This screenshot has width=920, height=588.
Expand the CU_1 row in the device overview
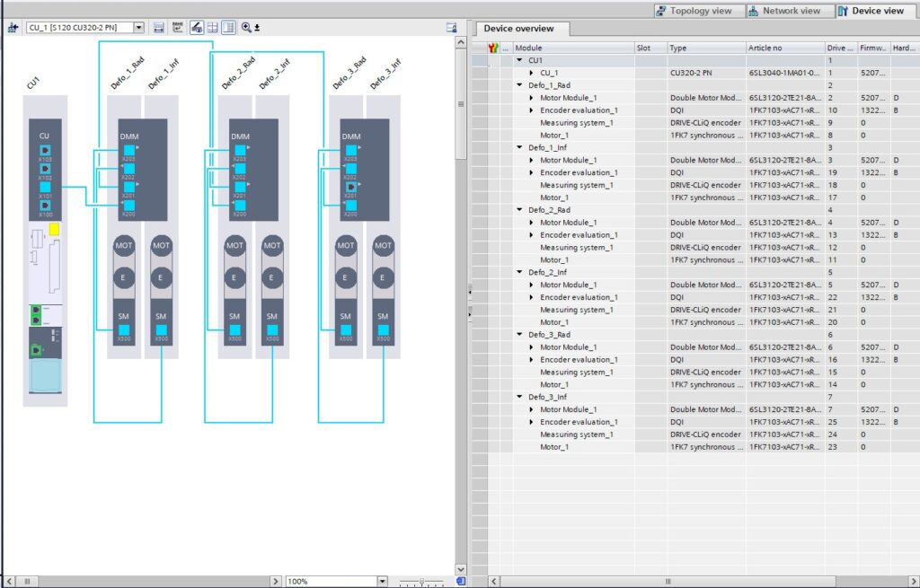click(531, 73)
